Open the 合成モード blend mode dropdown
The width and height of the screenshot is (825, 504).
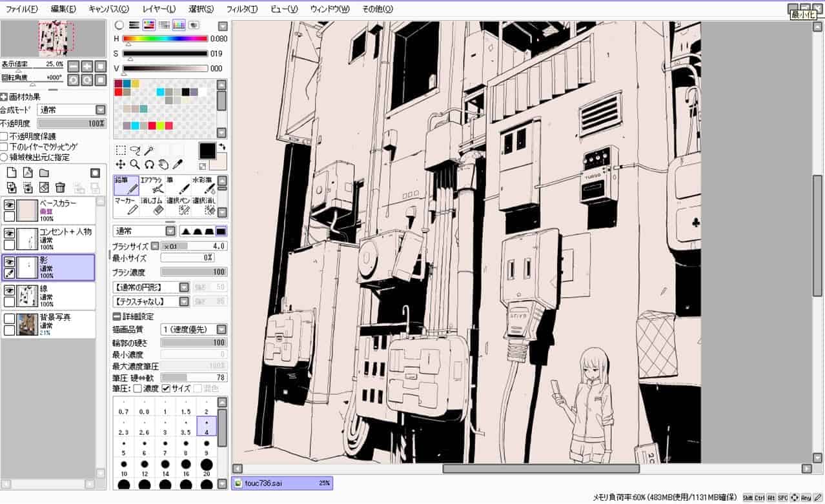(71, 110)
